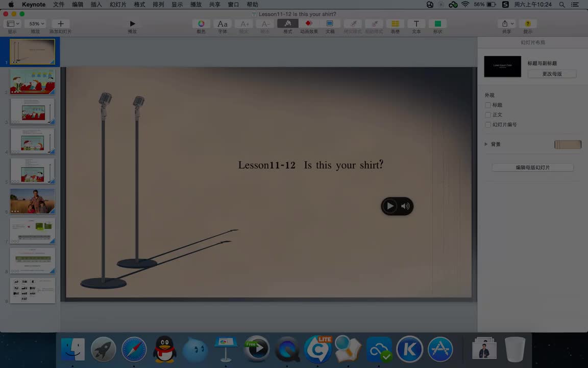Select the black master layout thumbnail

click(x=502, y=66)
